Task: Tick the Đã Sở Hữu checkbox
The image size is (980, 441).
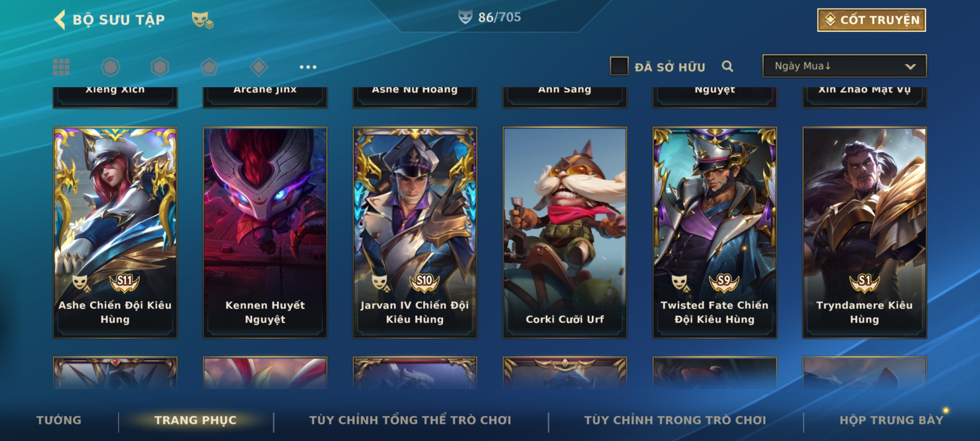Action: point(619,66)
